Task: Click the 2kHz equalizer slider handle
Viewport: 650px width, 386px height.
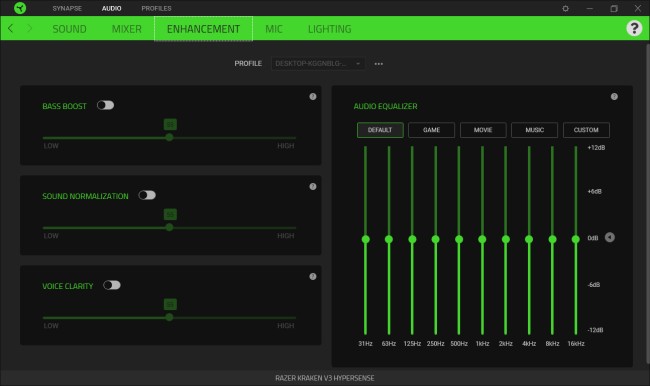Action: pyautogui.click(x=505, y=239)
